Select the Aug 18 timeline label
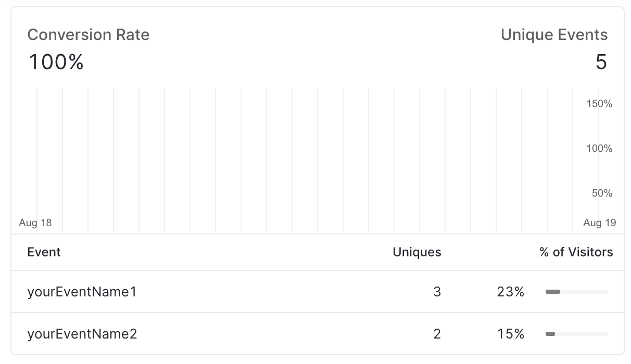 [35, 223]
